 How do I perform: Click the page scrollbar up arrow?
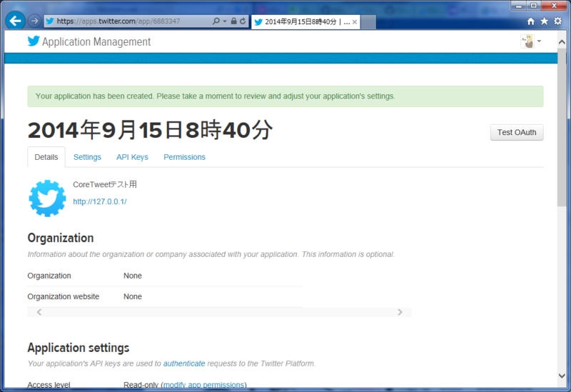pos(562,42)
